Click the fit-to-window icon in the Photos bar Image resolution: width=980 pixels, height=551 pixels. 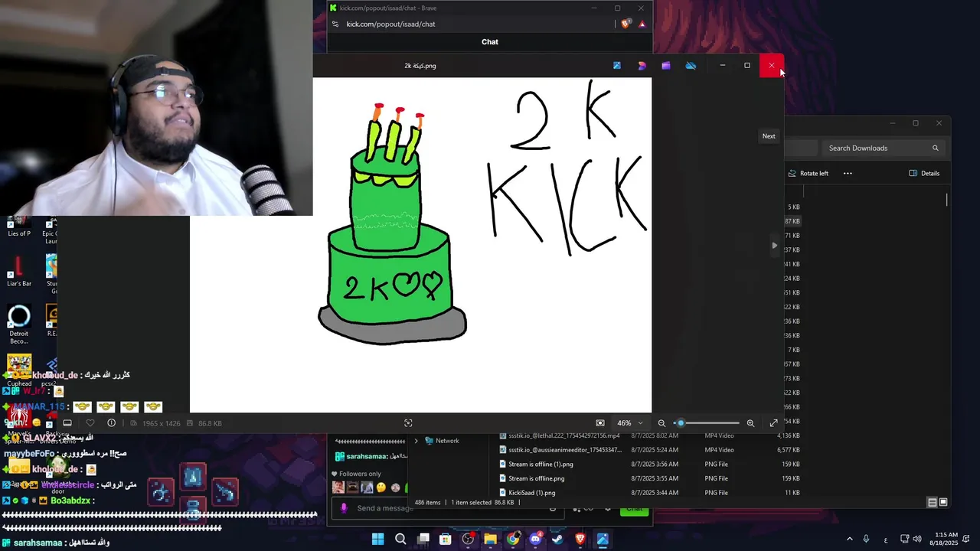point(408,423)
